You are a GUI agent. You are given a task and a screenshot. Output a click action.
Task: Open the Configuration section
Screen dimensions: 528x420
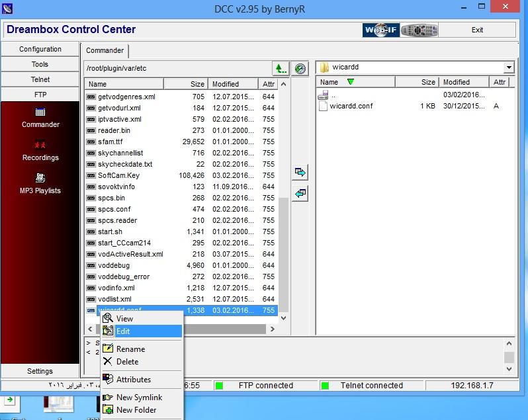[40, 49]
